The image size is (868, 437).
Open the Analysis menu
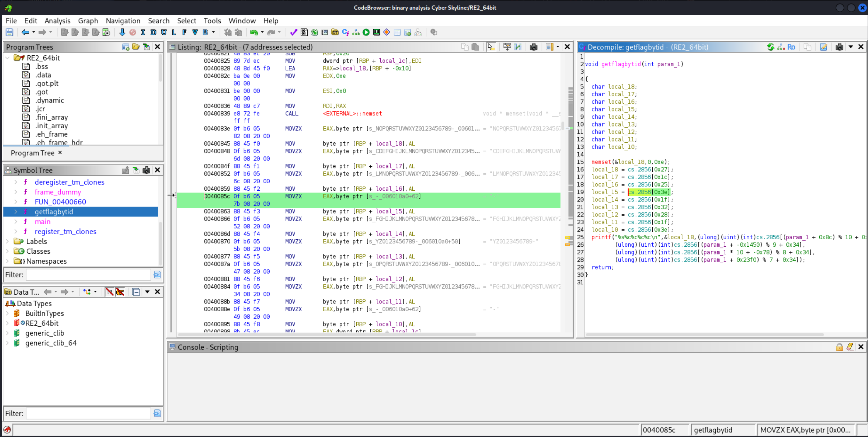pyautogui.click(x=57, y=21)
